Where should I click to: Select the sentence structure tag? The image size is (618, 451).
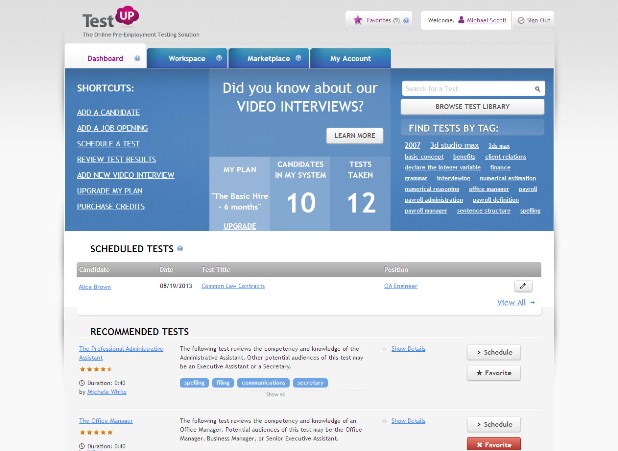[x=484, y=211]
